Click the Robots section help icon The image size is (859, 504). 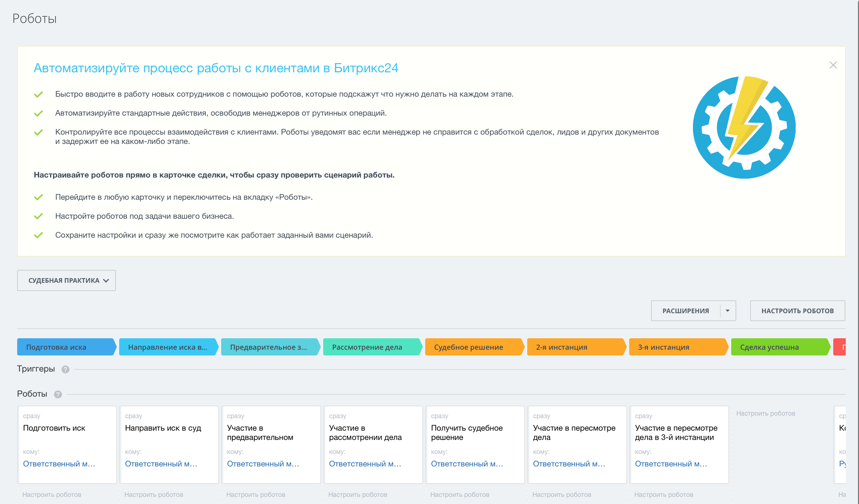[58, 394]
